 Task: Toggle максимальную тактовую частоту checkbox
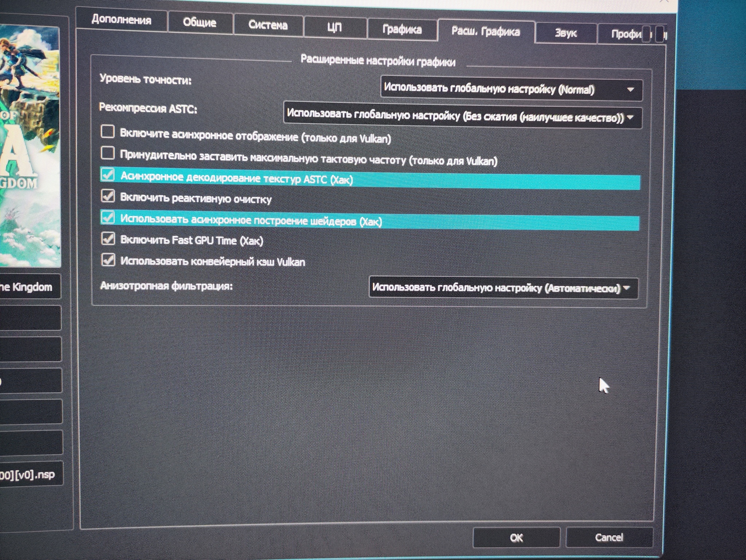[x=107, y=153]
